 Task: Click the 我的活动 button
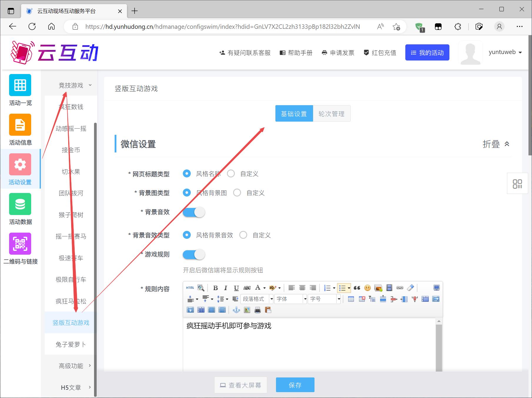point(427,53)
